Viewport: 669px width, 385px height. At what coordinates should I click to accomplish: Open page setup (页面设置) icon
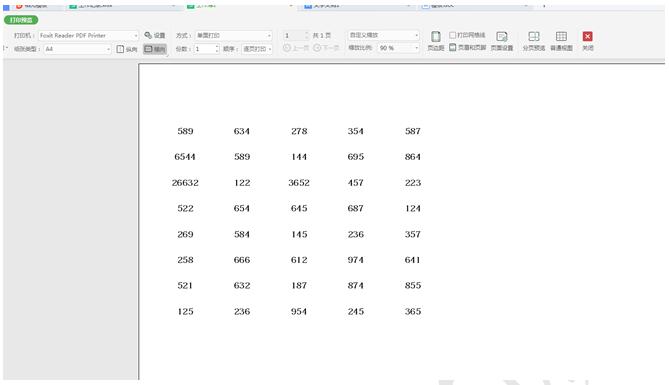tap(502, 41)
